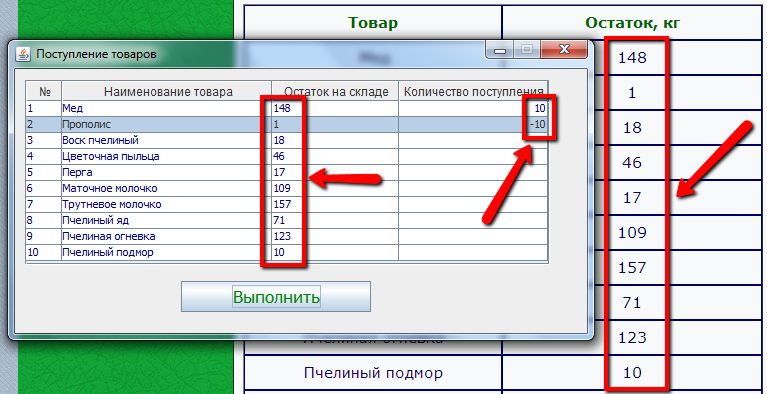
Task: Close the Поступление товаров window
Action: [x=564, y=49]
